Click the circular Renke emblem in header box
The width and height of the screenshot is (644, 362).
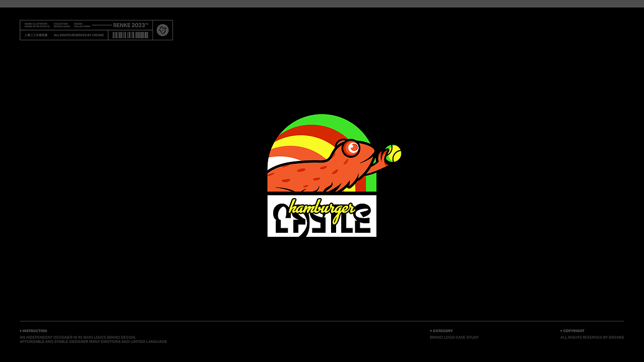click(163, 30)
